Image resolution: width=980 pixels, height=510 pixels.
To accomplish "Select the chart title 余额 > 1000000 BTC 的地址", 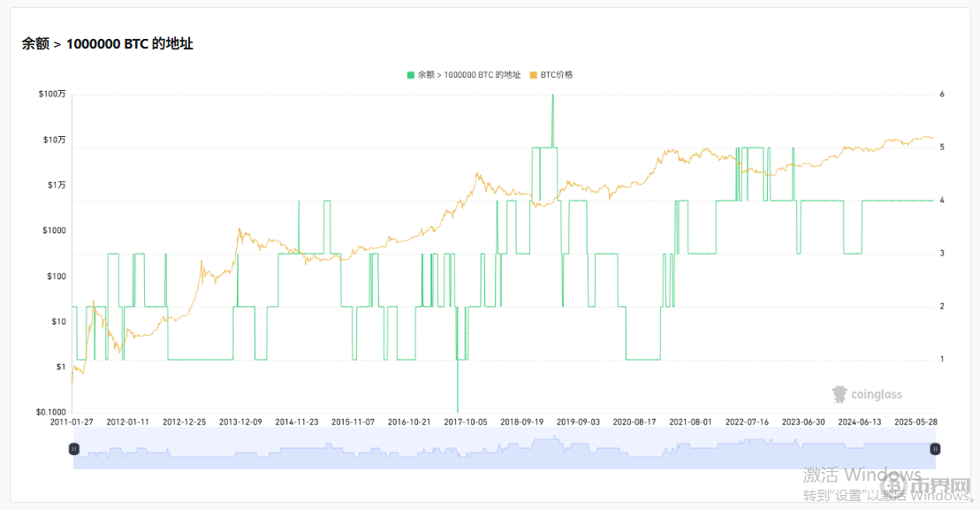I will pyautogui.click(x=107, y=43).
